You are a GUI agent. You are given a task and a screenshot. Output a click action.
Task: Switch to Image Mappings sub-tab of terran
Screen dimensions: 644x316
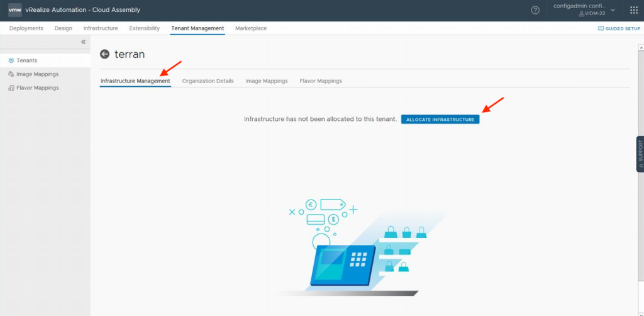coord(267,81)
